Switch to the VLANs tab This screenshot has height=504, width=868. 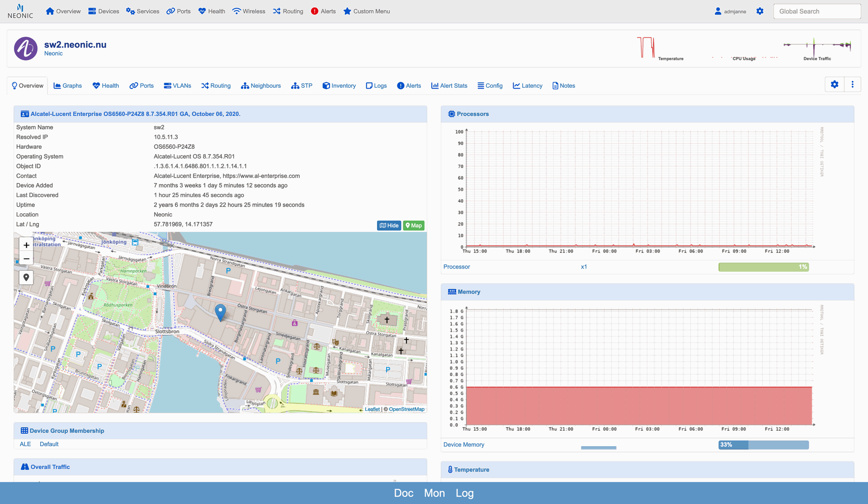177,85
